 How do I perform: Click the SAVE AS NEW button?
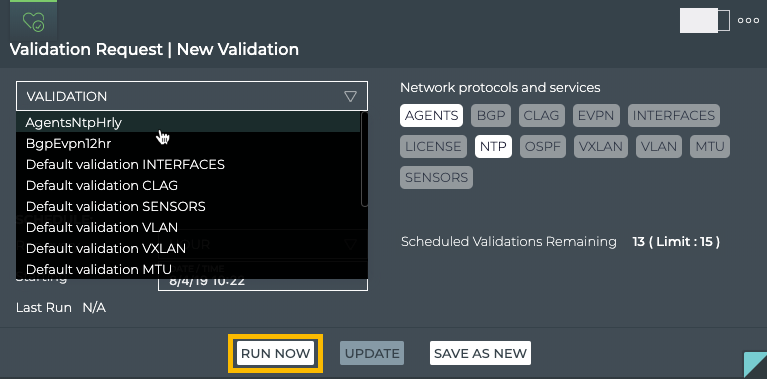click(480, 353)
